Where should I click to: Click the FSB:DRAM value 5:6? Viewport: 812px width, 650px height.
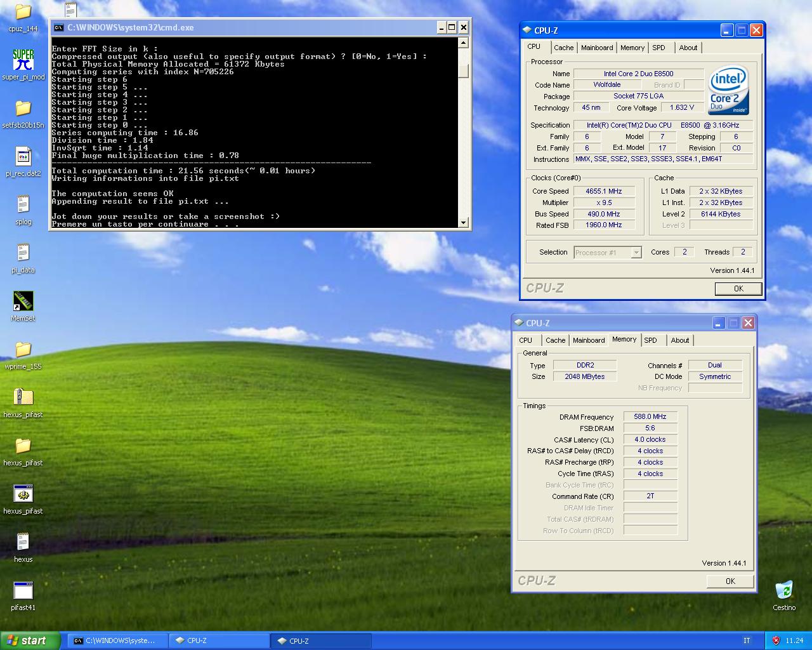tap(650, 428)
